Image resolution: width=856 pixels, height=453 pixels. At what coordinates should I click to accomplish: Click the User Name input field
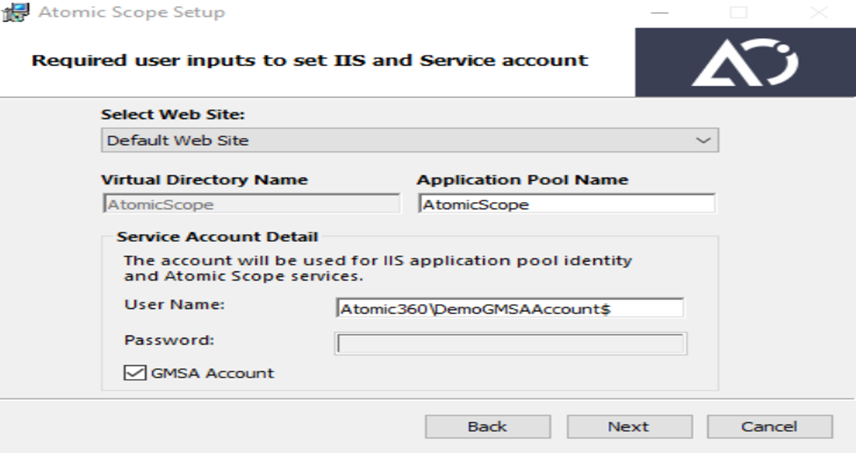point(510,308)
